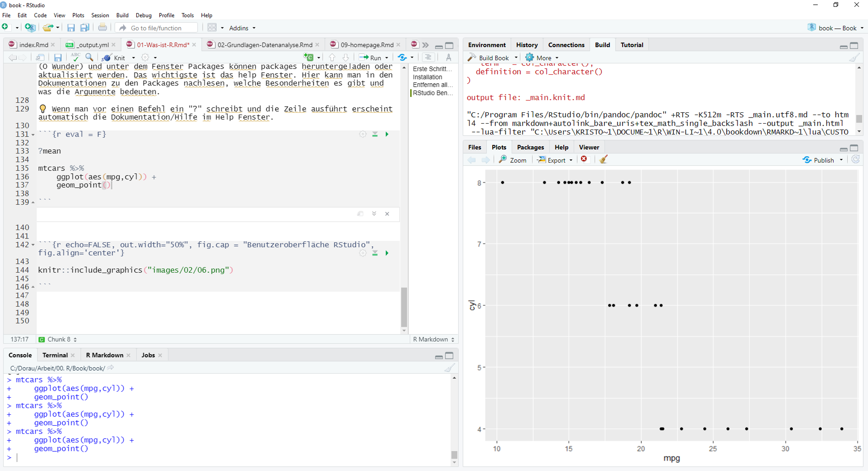868x471 pixels.
Task: Save the current Rmd document in editor toolbar
Action: pos(58,57)
